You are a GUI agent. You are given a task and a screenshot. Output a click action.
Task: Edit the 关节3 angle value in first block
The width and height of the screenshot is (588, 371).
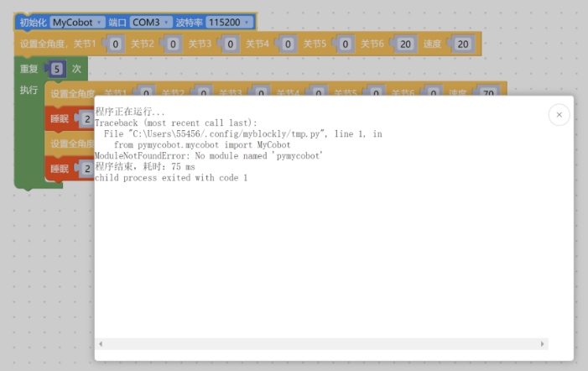[230, 44]
